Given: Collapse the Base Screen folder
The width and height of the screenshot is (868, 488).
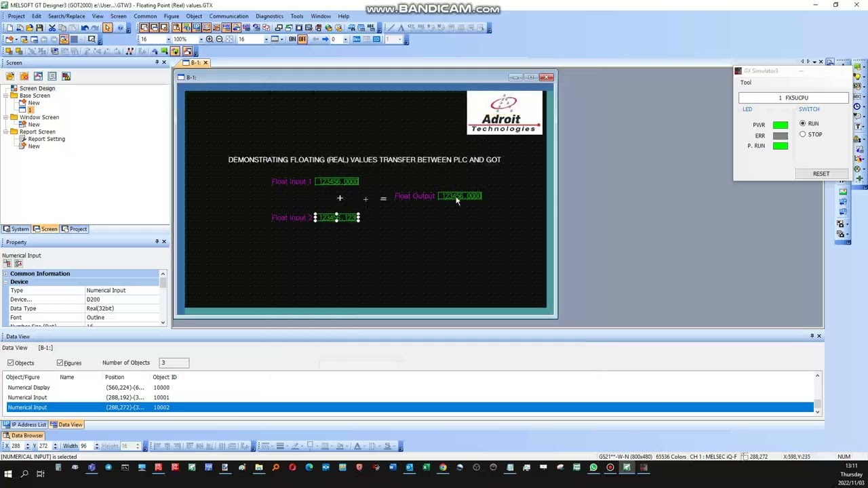Looking at the screenshot, I should (5, 96).
